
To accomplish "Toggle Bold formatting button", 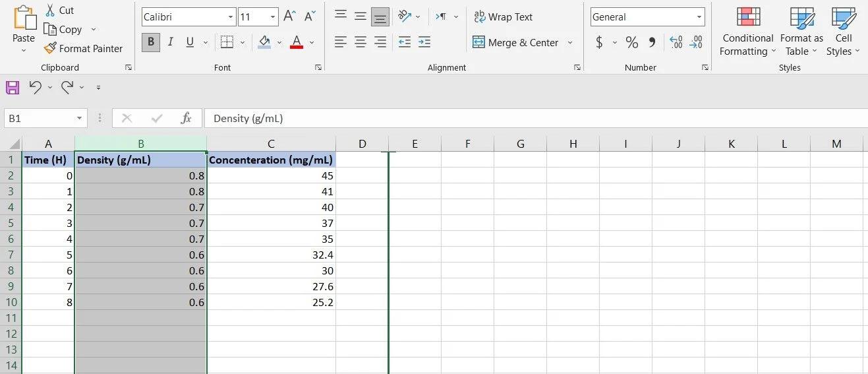I will pos(151,42).
